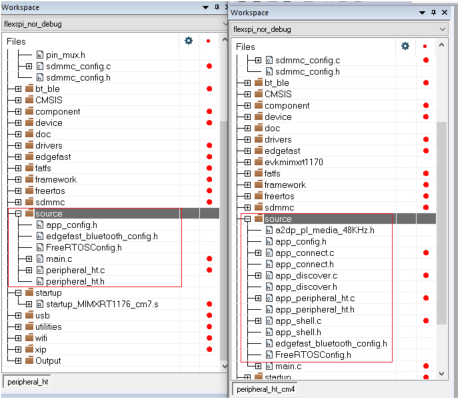Click the gear icon in left Files header
Image resolution: width=460 pixels, height=399 pixels.
coord(189,41)
